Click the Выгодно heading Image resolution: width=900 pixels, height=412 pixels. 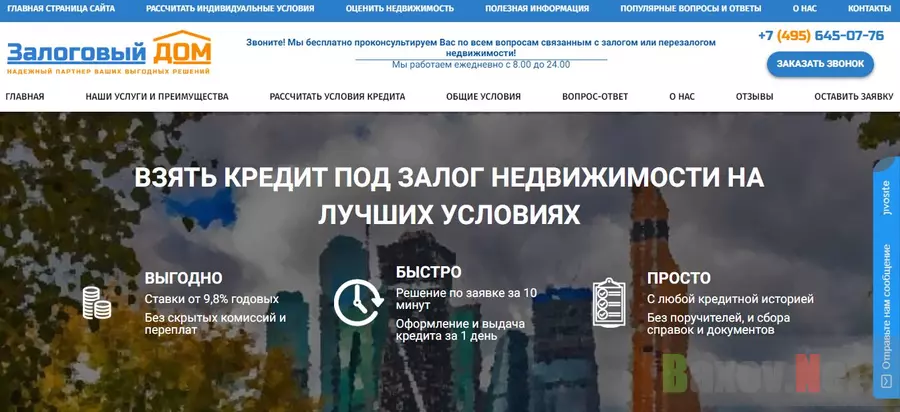[x=183, y=278]
